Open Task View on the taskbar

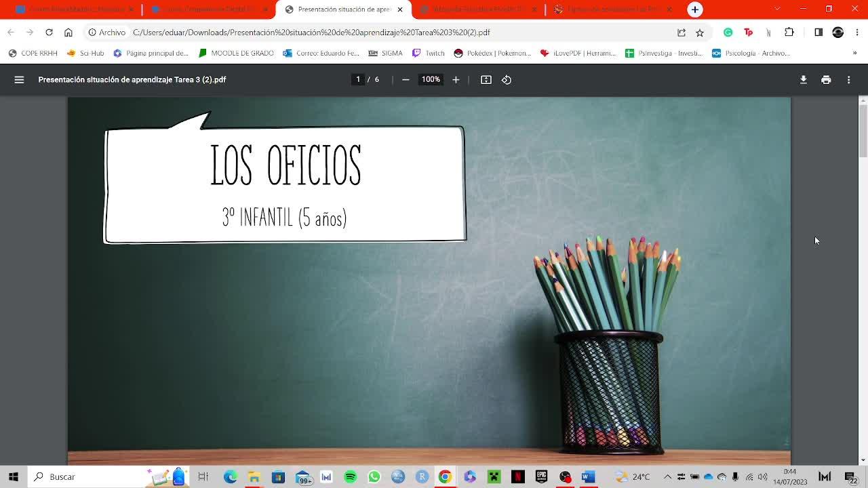(203, 477)
